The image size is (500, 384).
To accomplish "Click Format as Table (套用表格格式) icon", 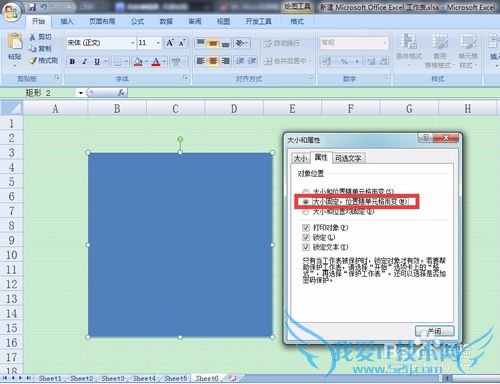I will coord(440,41).
